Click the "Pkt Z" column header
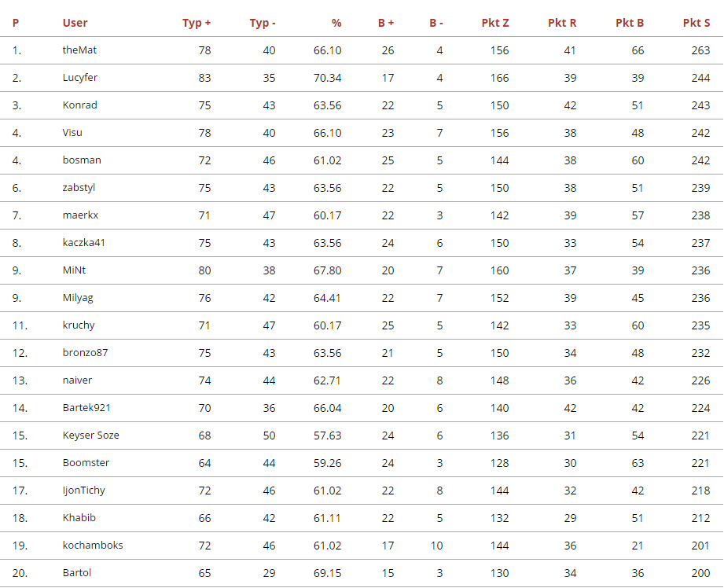 click(495, 23)
